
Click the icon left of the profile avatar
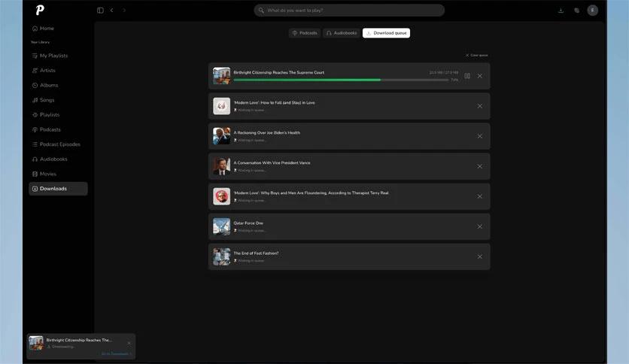tap(576, 11)
